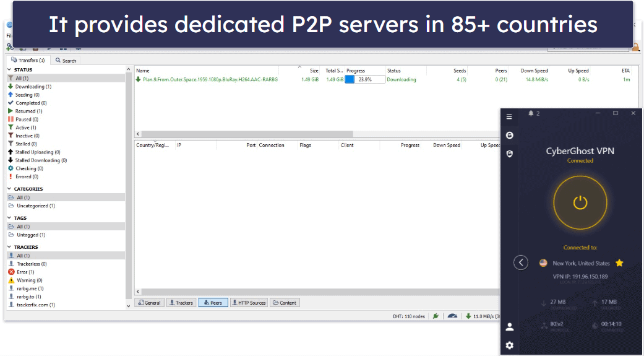Click the privacy shield sidebar icon
The image size is (644, 356).
pyautogui.click(x=510, y=154)
